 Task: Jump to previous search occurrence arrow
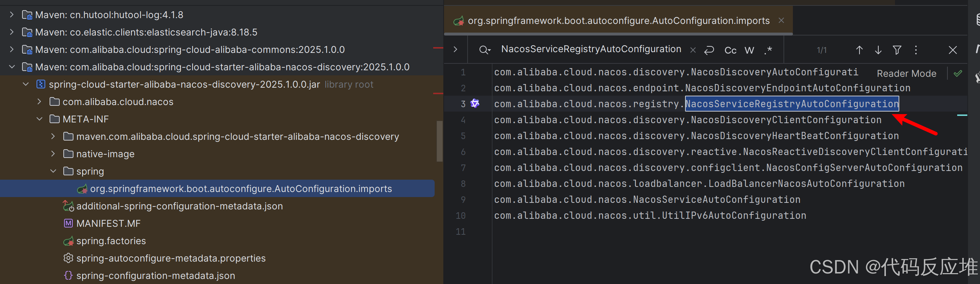point(859,50)
